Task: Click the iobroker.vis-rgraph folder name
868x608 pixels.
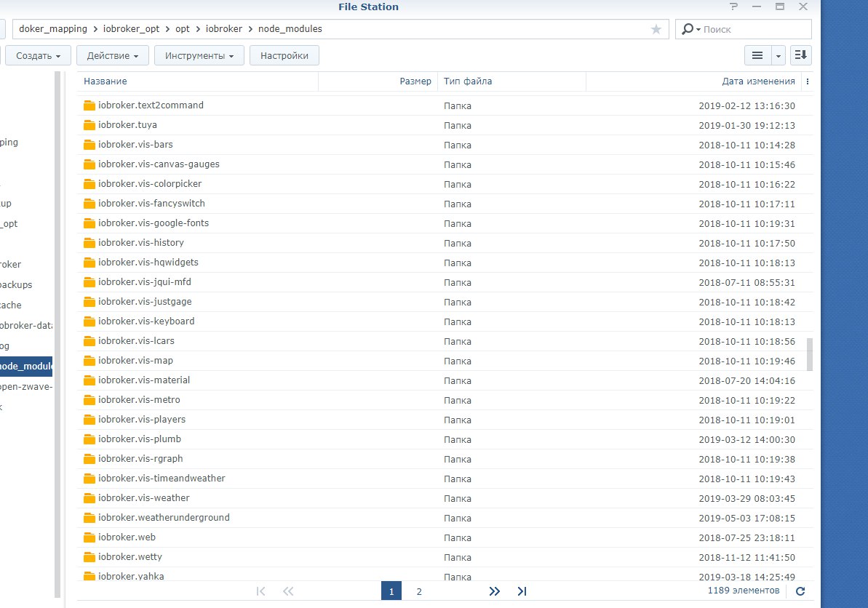Action: coord(140,459)
